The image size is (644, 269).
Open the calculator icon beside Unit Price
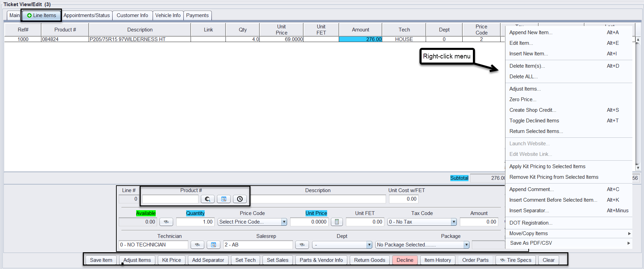pyautogui.click(x=337, y=222)
